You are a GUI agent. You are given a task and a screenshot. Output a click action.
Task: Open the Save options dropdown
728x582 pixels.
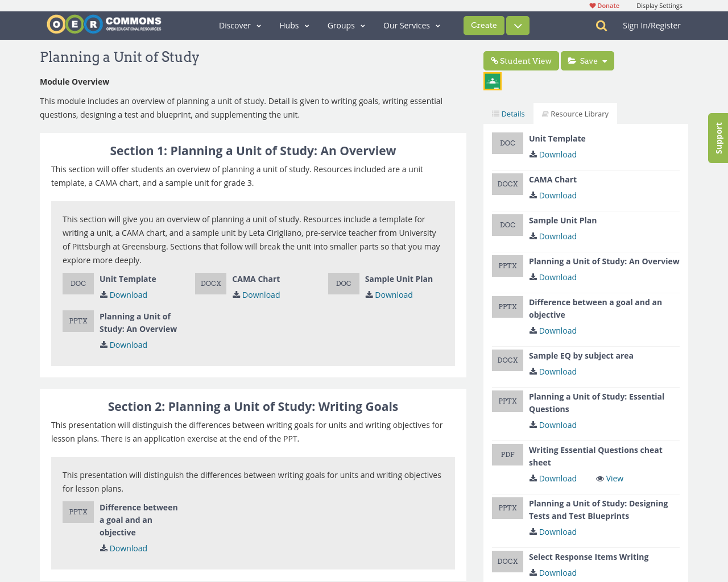(603, 60)
